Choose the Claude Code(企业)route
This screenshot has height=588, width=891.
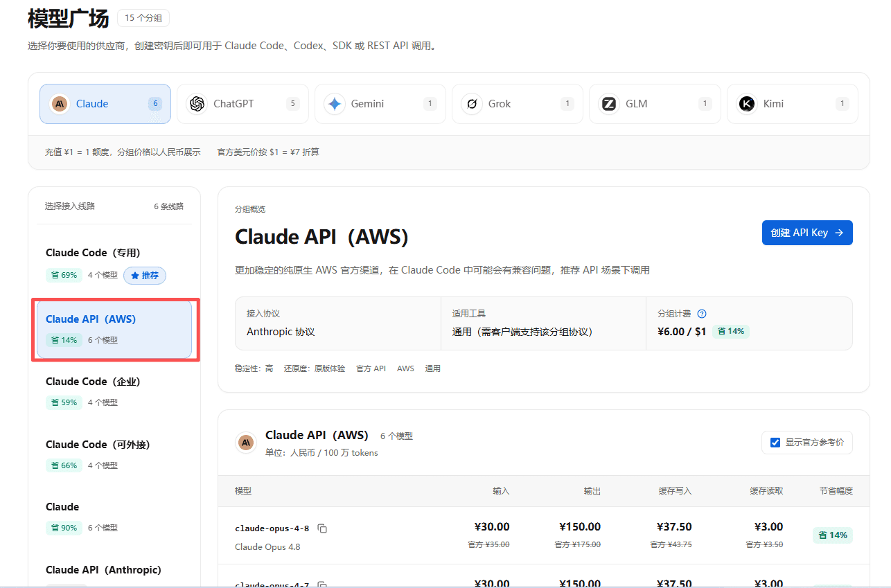click(x=114, y=392)
